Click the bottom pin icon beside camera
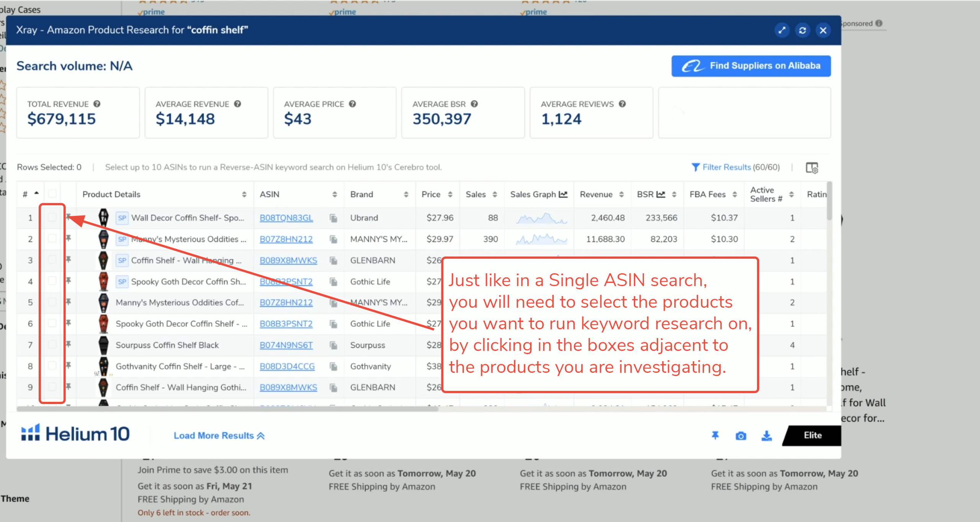 coord(715,436)
